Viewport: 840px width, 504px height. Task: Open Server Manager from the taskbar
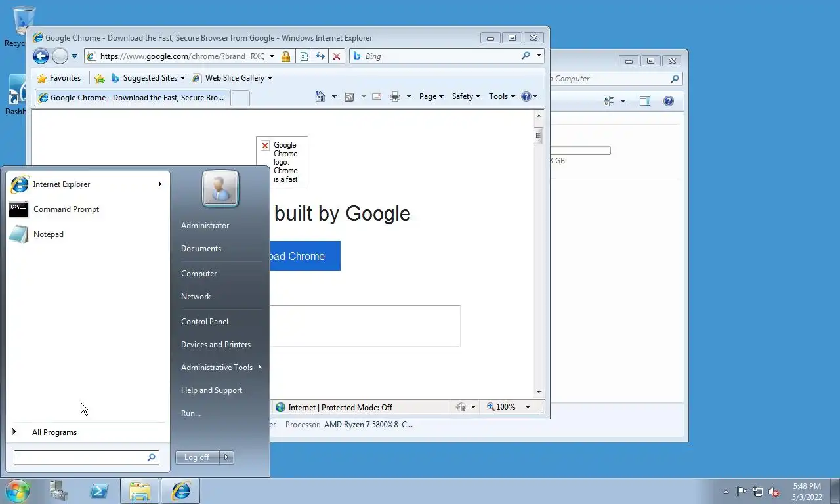(x=59, y=491)
